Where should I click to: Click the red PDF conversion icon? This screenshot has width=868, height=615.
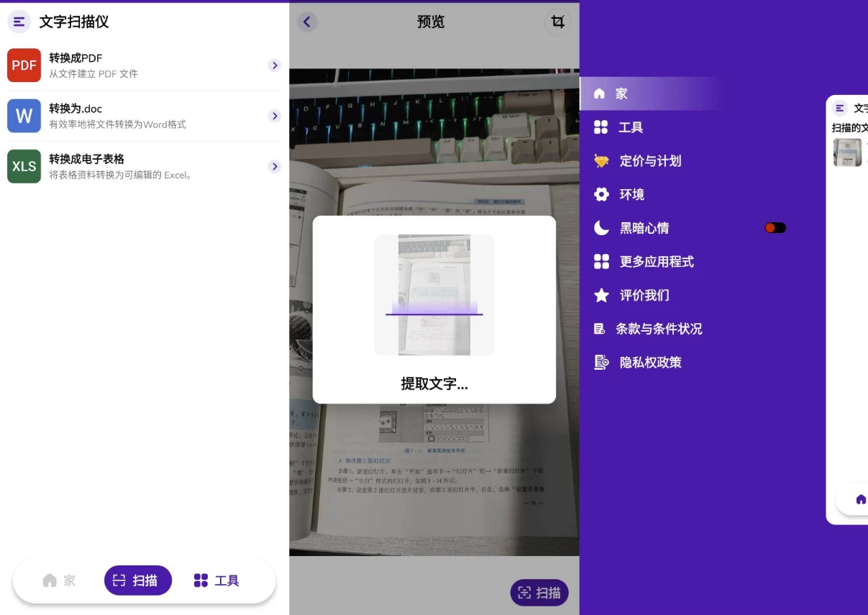pyautogui.click(x=24, y=65)
